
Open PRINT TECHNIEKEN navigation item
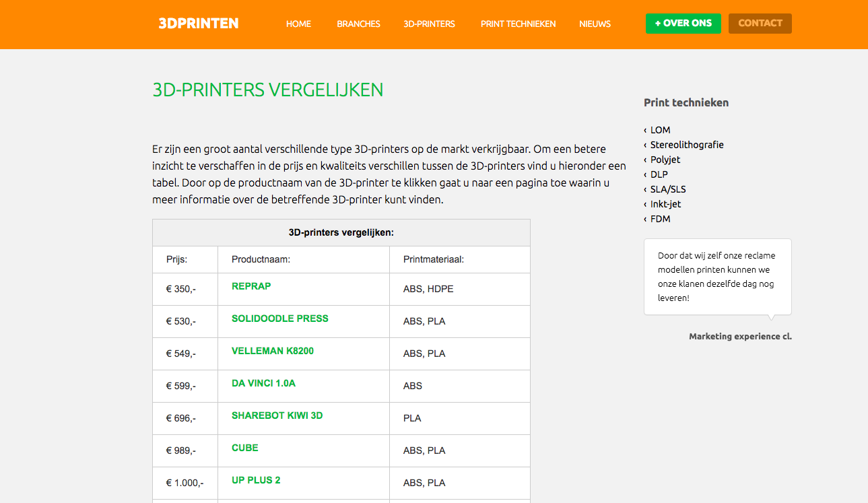(x=518, y=24)
